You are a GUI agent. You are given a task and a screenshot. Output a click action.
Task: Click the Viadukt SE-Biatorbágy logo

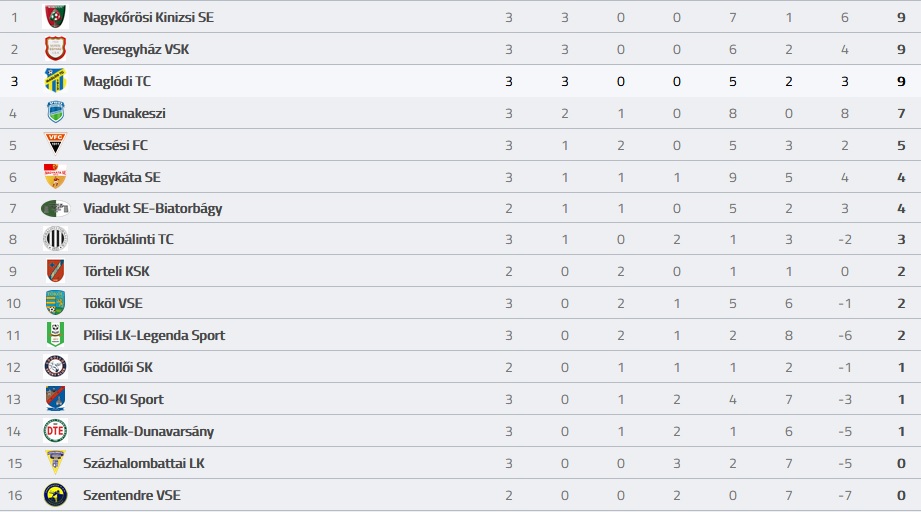pos(55,208)
